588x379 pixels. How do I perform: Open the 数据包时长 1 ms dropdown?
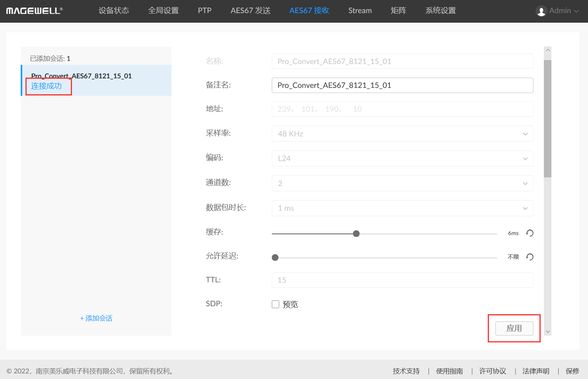point(402,208)
